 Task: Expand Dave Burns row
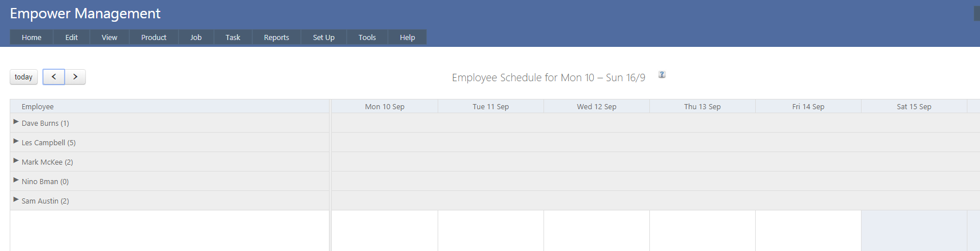pos(16,122)
